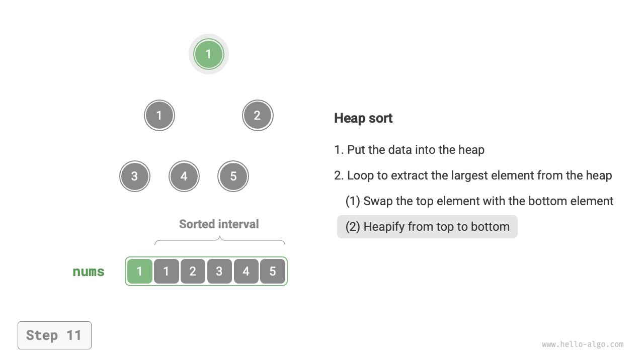
Task: Click the heap node labeled 5
Action: coord(233,176)
